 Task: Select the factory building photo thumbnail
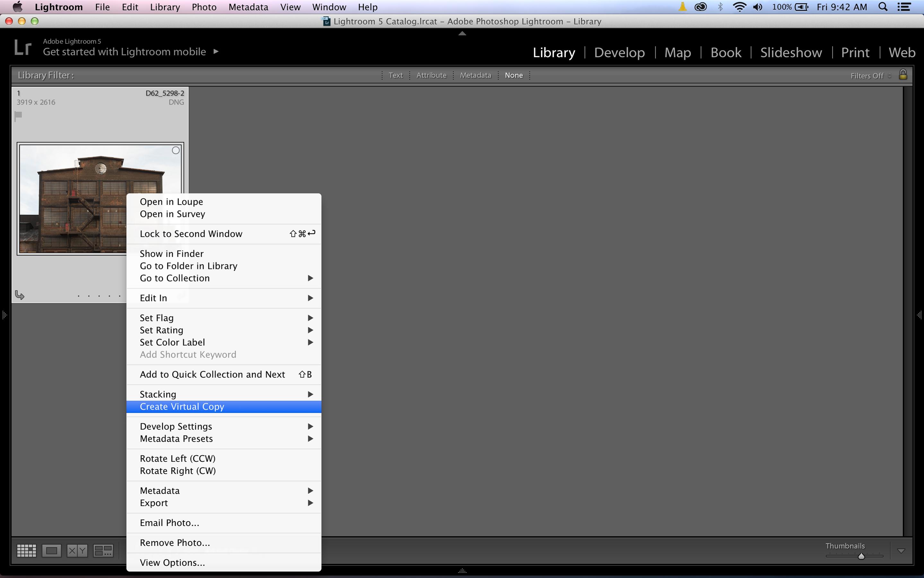coord(73,199)
